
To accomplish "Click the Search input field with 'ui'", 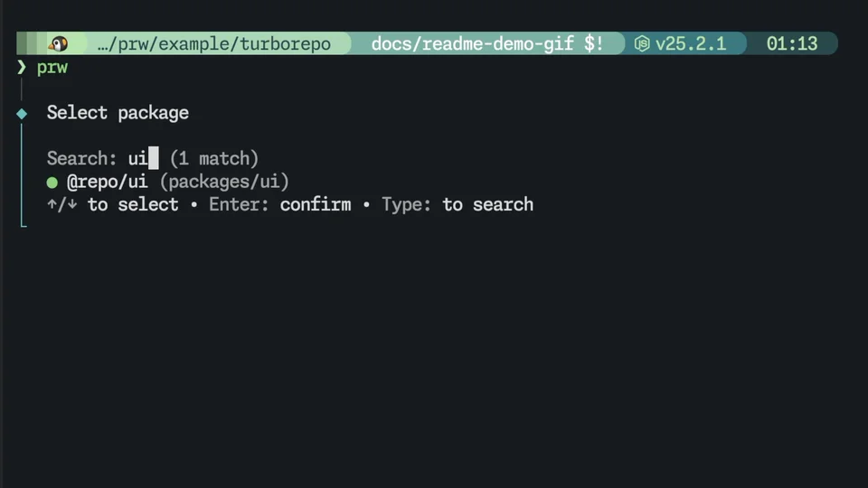I will point(137,159).
